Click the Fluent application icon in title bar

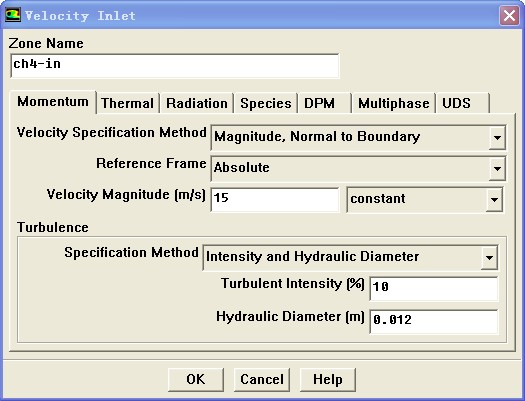13,15
